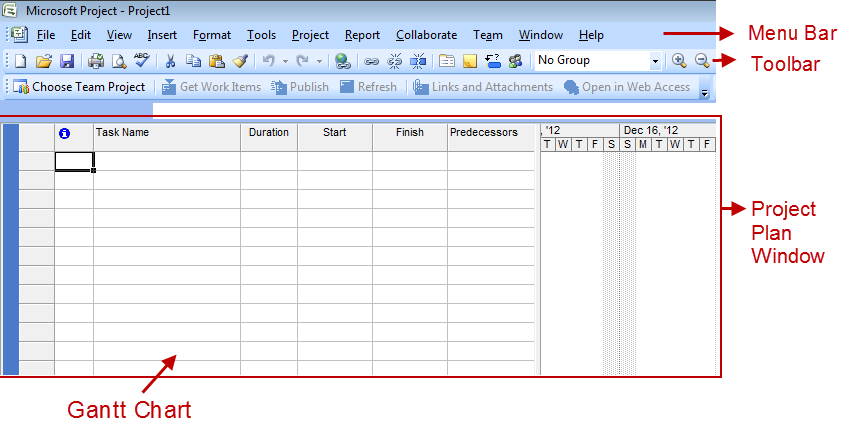Select the Finish column header
The height and width of the screenshot is (430, 867).
coord(410,137)
